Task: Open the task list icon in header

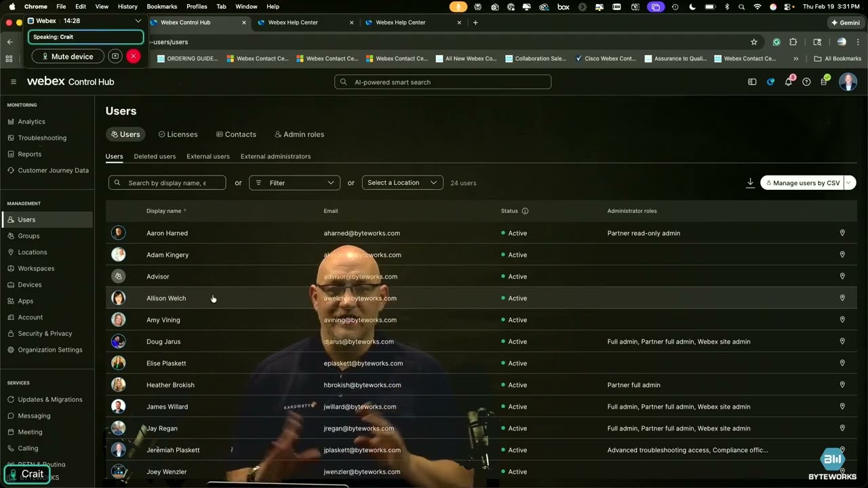Action: point(824,82)
